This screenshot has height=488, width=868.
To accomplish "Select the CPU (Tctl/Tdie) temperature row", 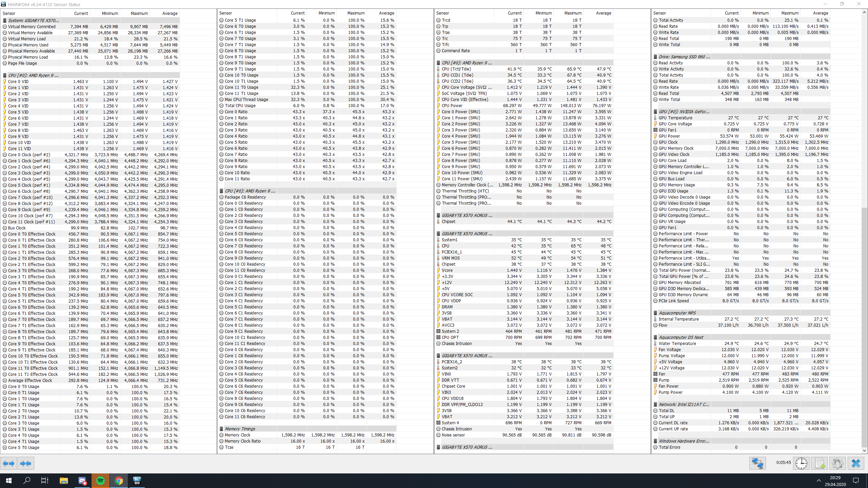I will pos(456,69).
